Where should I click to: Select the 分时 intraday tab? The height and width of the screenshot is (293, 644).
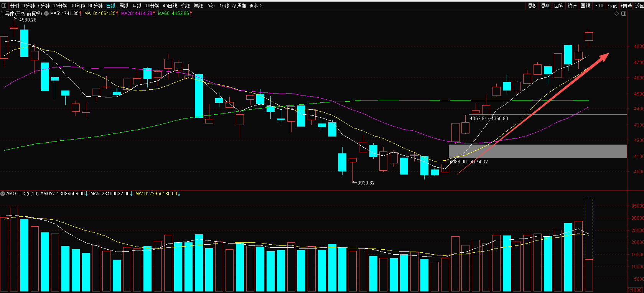tap(15, 6)
